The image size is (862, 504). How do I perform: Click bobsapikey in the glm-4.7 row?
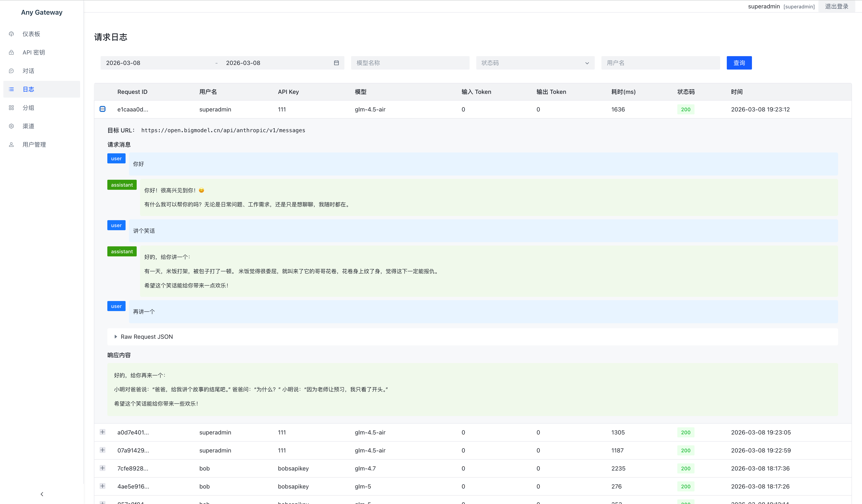tap(293, 468)
